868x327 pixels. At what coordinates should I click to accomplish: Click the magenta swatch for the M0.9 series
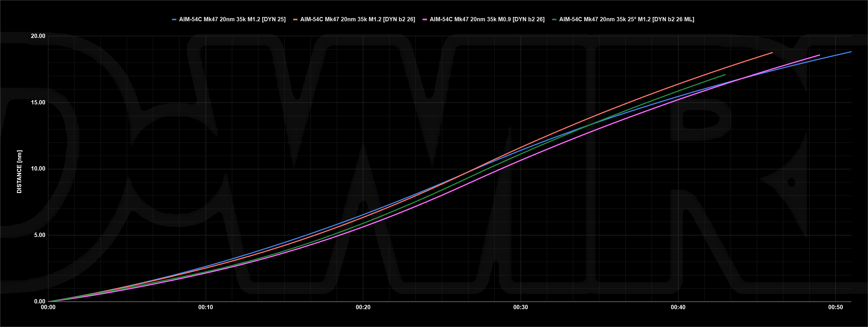(x=425, y=20)
